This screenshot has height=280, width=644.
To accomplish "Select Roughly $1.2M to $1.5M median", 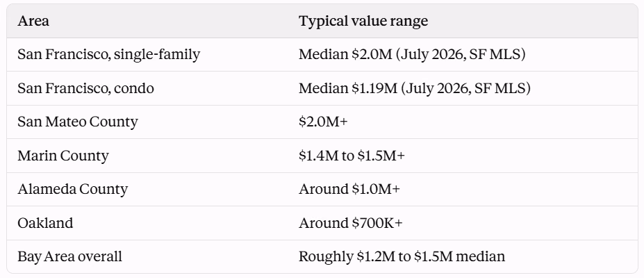I will click(402, 256).
